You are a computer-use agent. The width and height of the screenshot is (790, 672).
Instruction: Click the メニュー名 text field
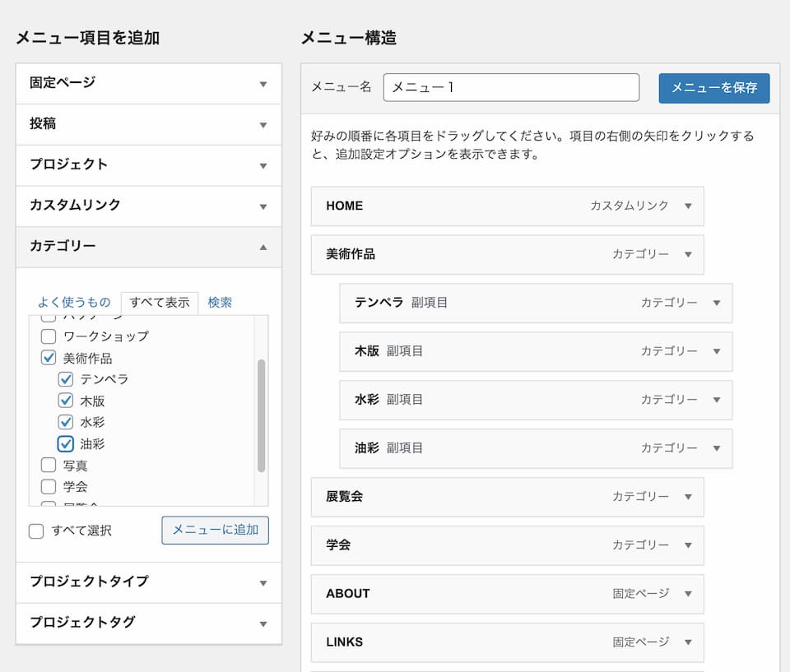tap(511, 88)
